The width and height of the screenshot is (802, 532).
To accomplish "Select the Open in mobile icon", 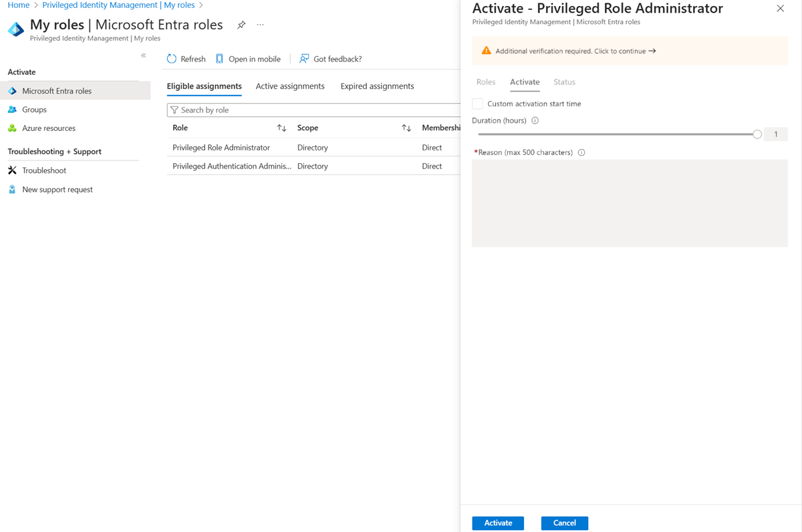I will (x=219, y=59).
